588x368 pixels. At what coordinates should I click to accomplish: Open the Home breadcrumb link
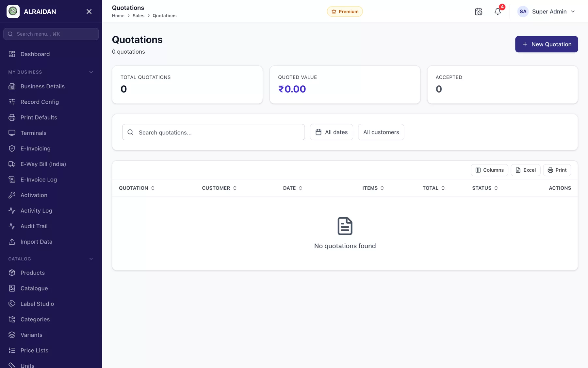pyautogui.click(x=118, y=16)
